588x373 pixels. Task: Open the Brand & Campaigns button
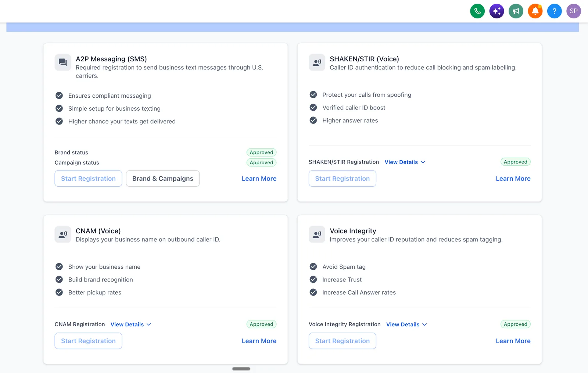tap(163, 179)
